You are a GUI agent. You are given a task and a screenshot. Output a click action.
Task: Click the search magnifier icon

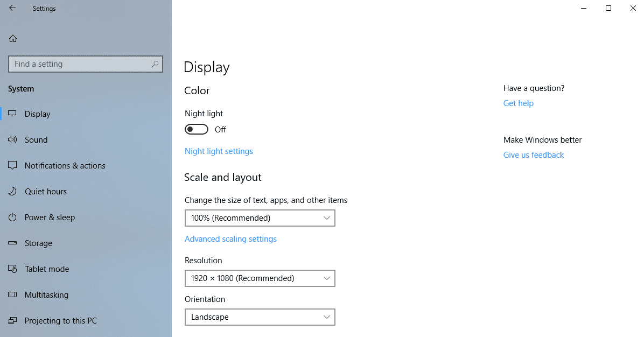point(155,64)
